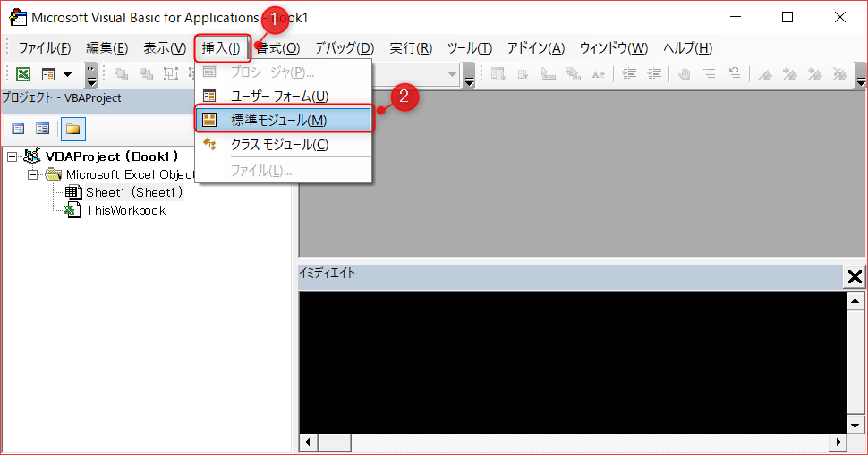Click the View Object icon in Project pane
The image size is (868, 455).
[x=43, y=129]
